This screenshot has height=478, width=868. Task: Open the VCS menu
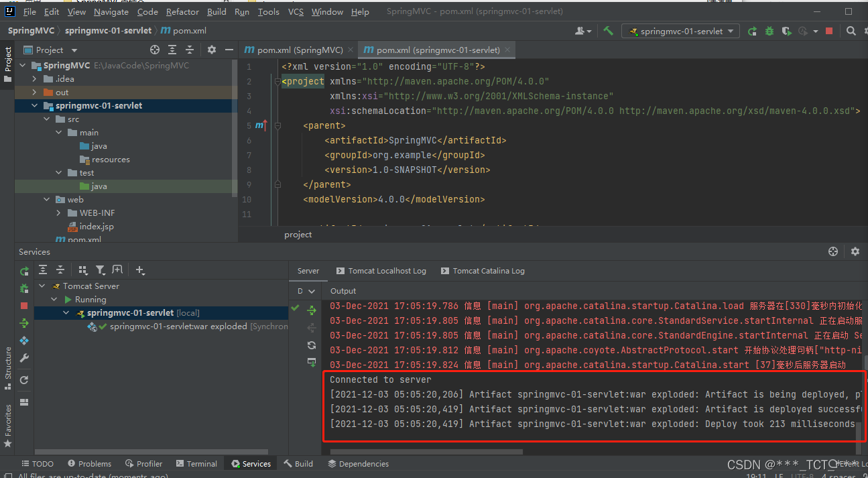point(296,12)
